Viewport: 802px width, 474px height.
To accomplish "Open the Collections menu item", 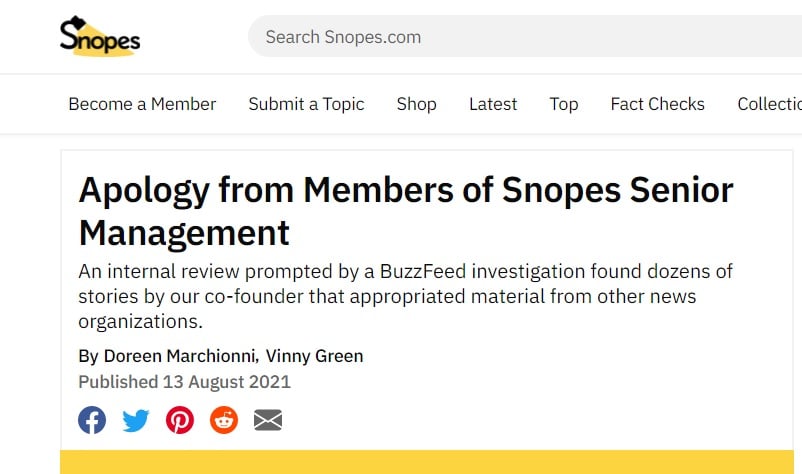I will coord(769,104).
